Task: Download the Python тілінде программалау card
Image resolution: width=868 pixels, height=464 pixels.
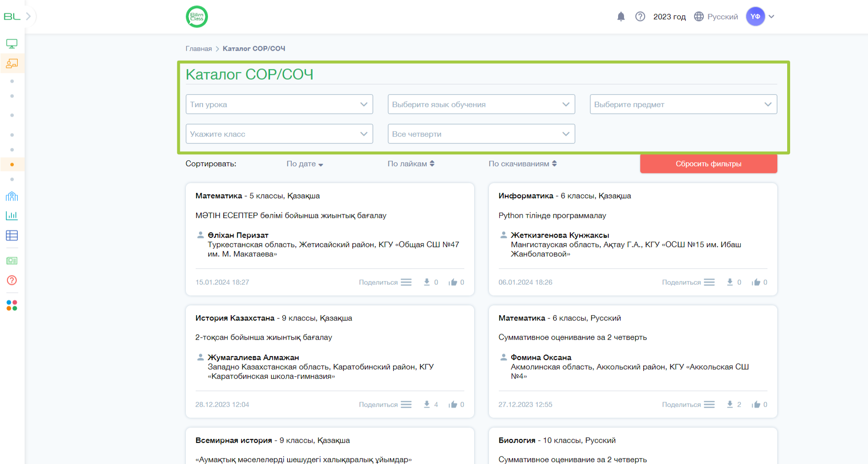Action: pos(730,283)
